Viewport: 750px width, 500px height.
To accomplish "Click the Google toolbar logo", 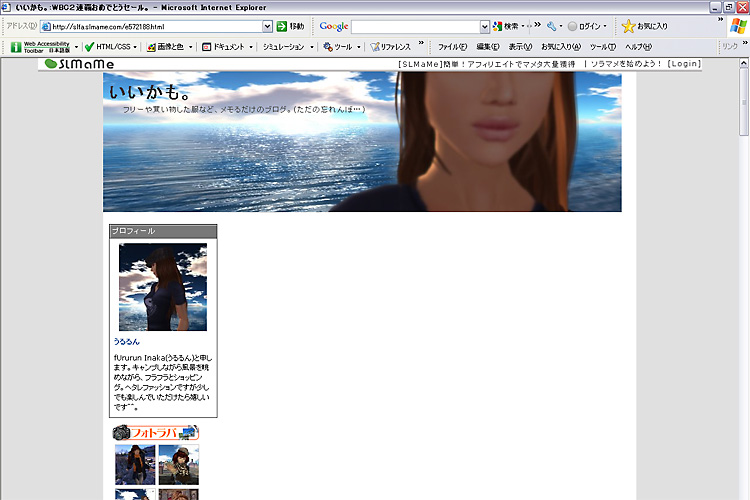I will click(x=333, y=26).
